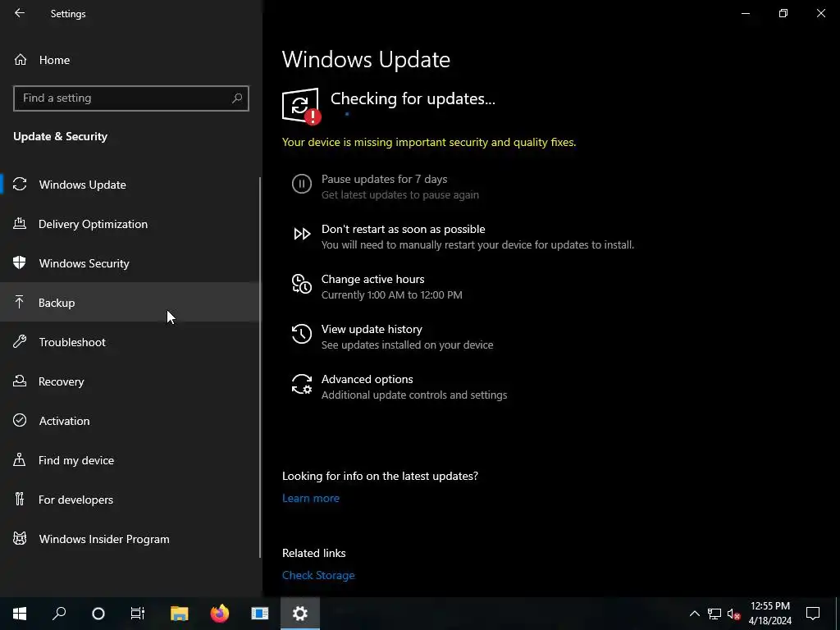840x630 pixels.
Task: Click "Additional update controls and settings" text
Action: (414, 395)
